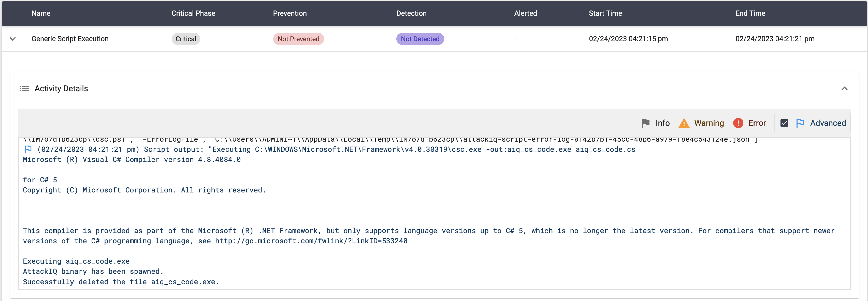
Task: Uncheck the Advanced checkbox
Action: pos(784,123)
